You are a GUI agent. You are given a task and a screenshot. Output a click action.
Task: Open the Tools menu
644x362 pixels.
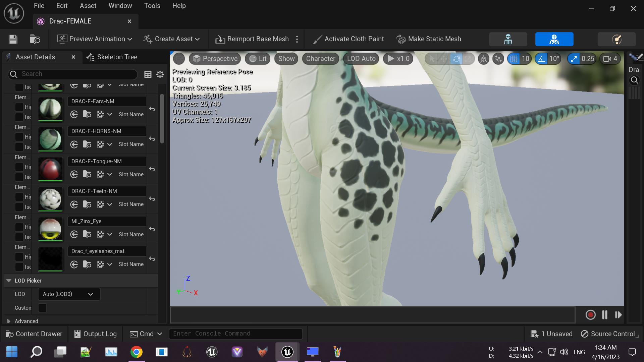(152, 6)
